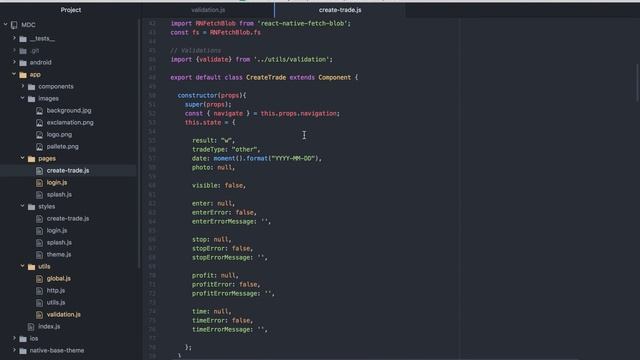Open splash.js under styles folder
The width and height of the screenshot is (640, 360).
click(59, 242)
